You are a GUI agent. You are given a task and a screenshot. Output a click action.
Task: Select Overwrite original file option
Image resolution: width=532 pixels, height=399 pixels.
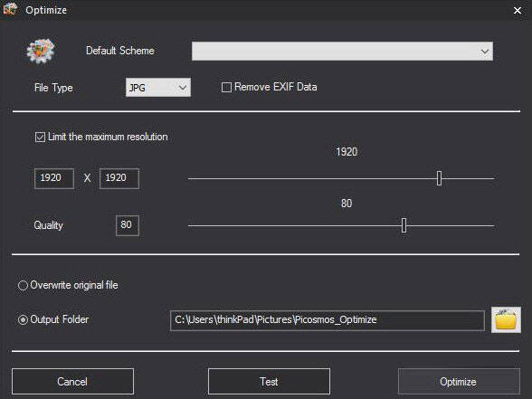(23, 285)
